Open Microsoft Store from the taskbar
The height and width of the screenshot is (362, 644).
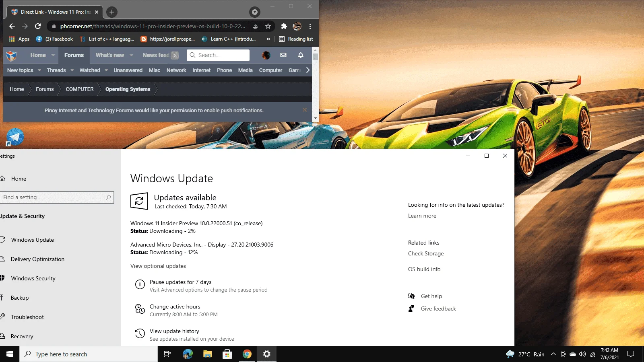pos(227,354)
